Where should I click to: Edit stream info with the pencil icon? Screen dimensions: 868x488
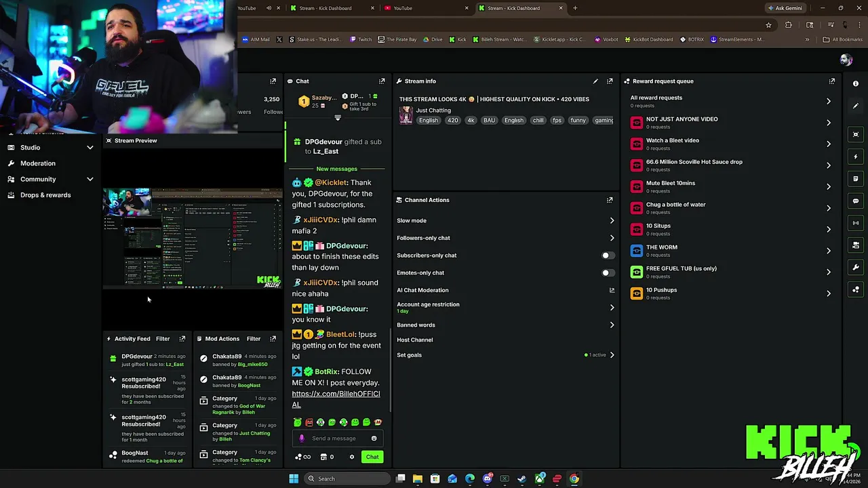(595, 81)
